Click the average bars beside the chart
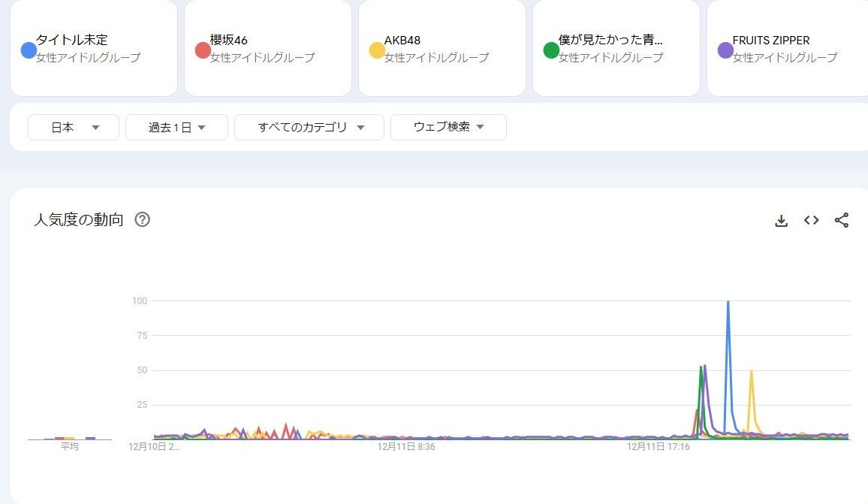This screenshot has height=504, width=868. [x=70, y=438]
